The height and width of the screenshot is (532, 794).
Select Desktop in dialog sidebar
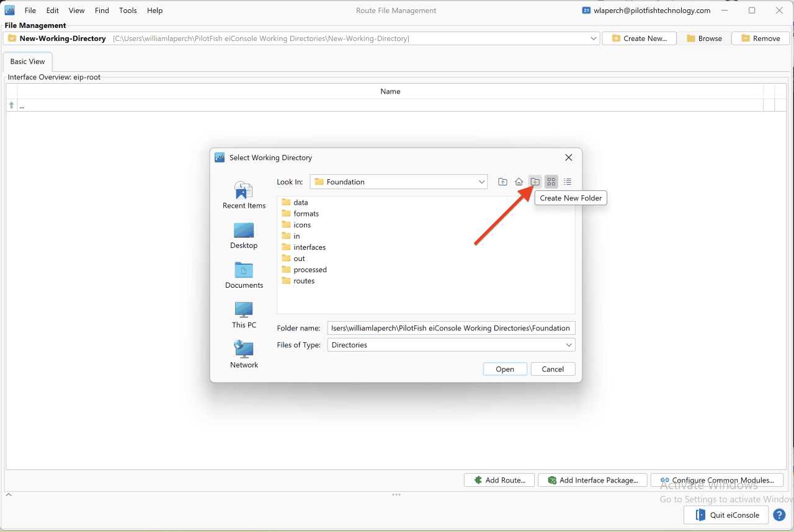[244, 236]
